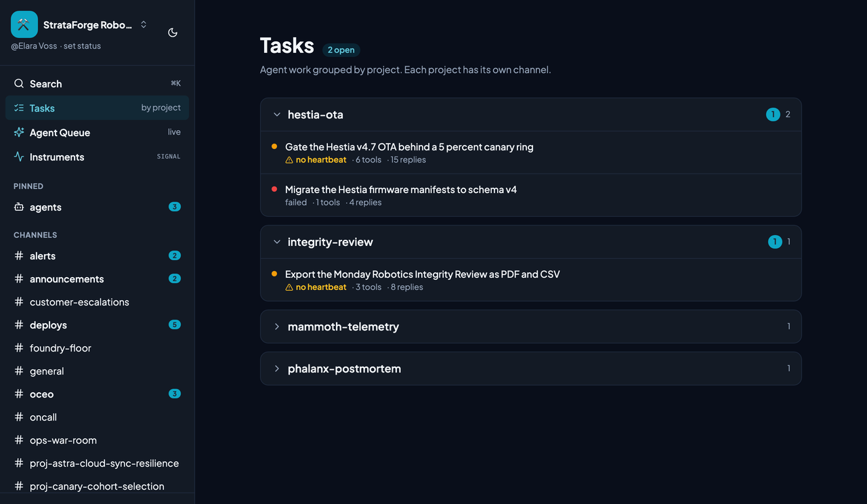This screenshot has height=504, width=867.
Task: Click the Tasks checklist icon
Action: tap(19, 108)
